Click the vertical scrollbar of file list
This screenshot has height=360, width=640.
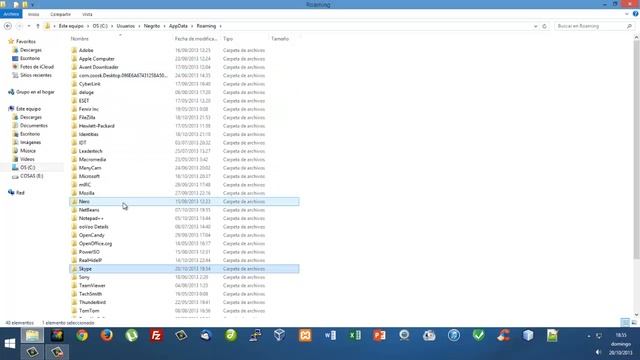(636, 149)
